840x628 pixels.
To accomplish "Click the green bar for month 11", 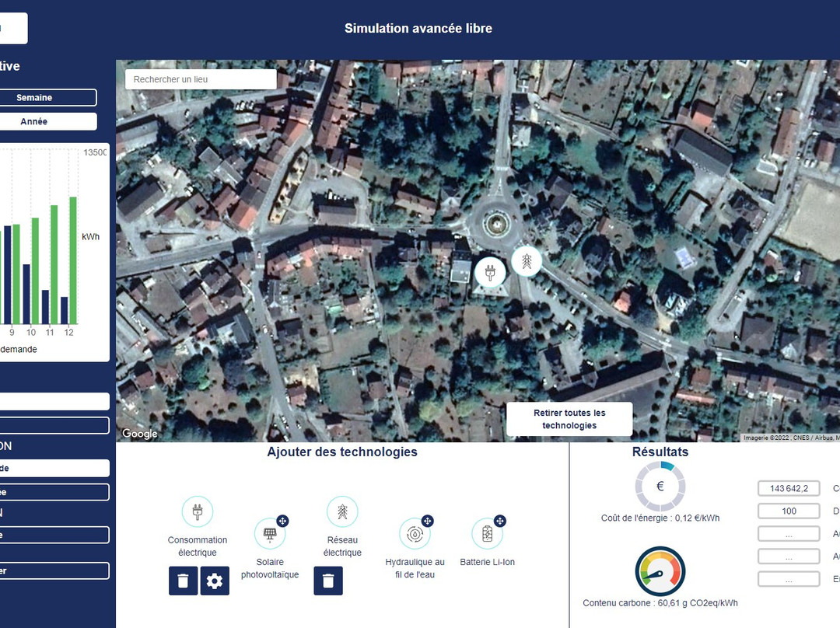I will (x=54, y=264).
